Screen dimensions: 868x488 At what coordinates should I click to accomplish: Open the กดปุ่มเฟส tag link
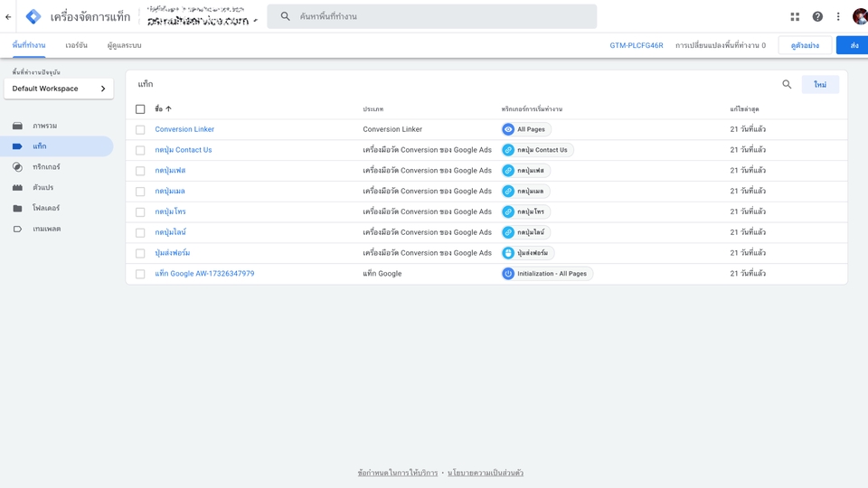pyautogui.click(x=170, y=171)
